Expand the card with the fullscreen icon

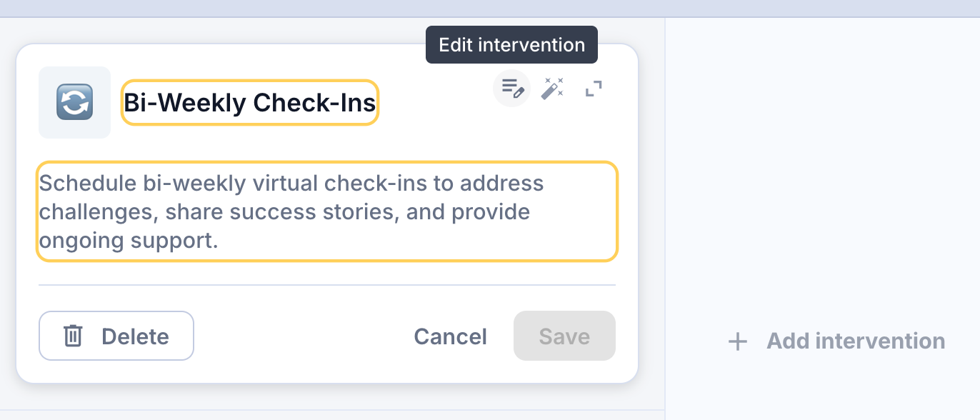(x=594, y=89)
